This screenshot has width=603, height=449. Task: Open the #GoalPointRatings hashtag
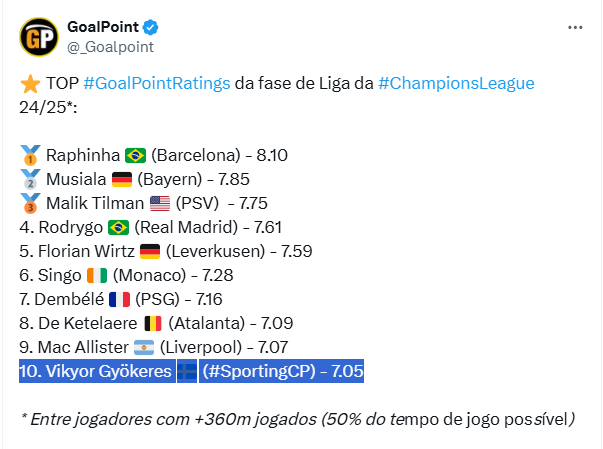[x=157, y=83]
